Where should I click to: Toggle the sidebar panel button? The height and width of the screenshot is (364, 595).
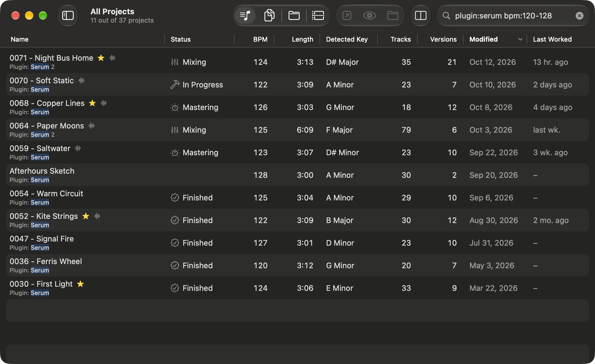click(68, 15)
